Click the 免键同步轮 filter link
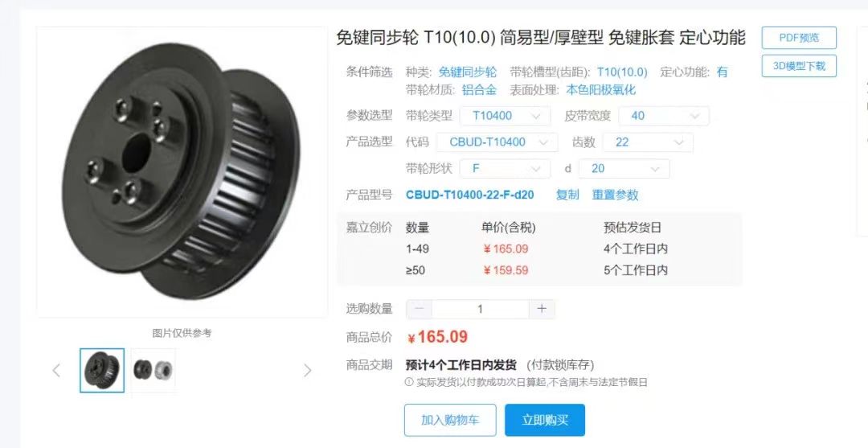The image size is (868, 448). tap(468, 72)
